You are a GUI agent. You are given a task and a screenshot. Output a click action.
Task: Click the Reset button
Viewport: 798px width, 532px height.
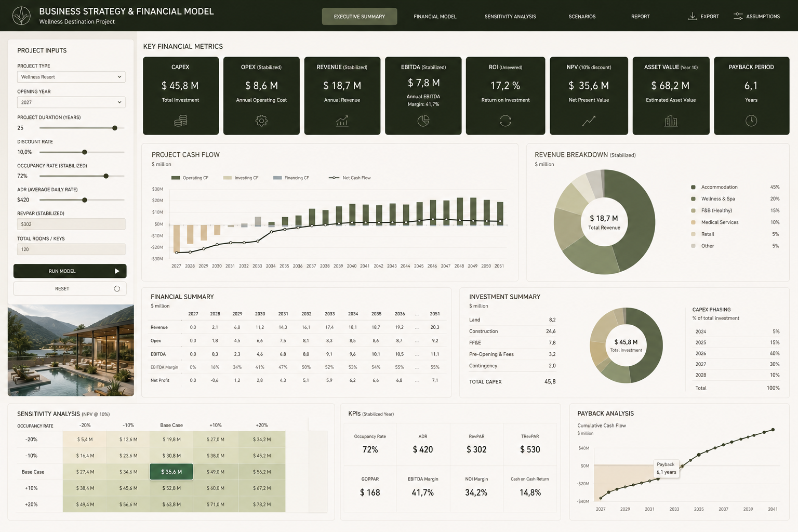[70, 289]
